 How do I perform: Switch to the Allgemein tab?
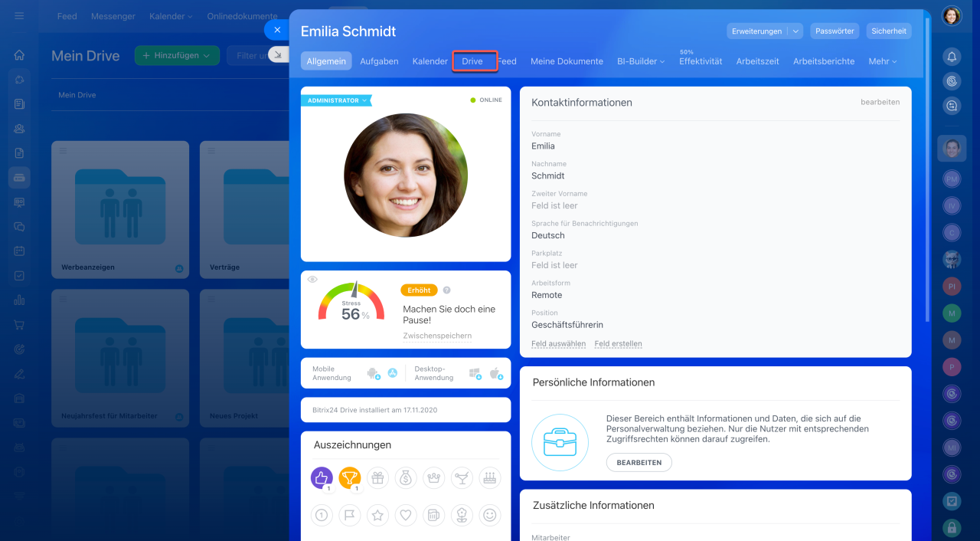[x=326, y=61]
